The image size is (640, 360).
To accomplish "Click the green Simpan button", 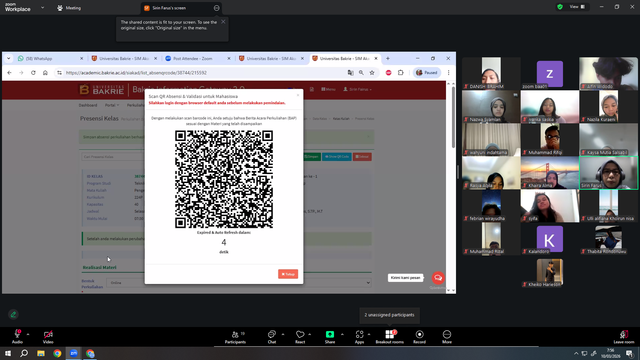I will click(x=312, y=157).
